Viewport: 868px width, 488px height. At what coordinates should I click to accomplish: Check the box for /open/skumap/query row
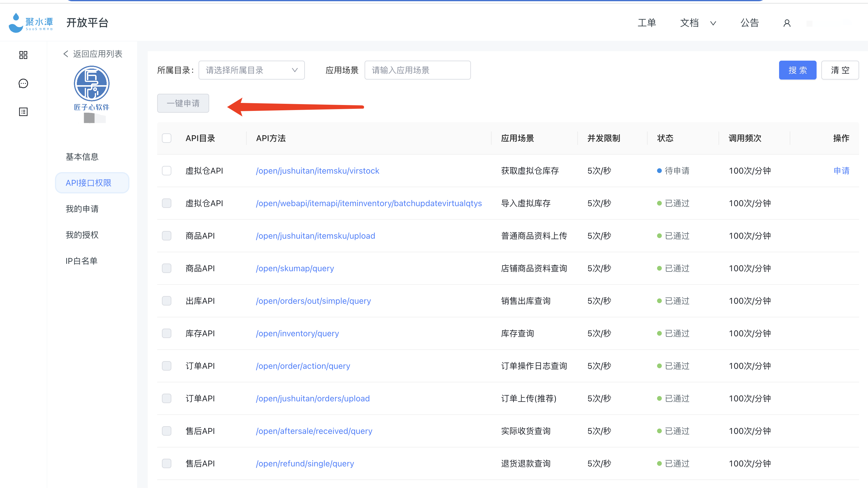[166, 269]
